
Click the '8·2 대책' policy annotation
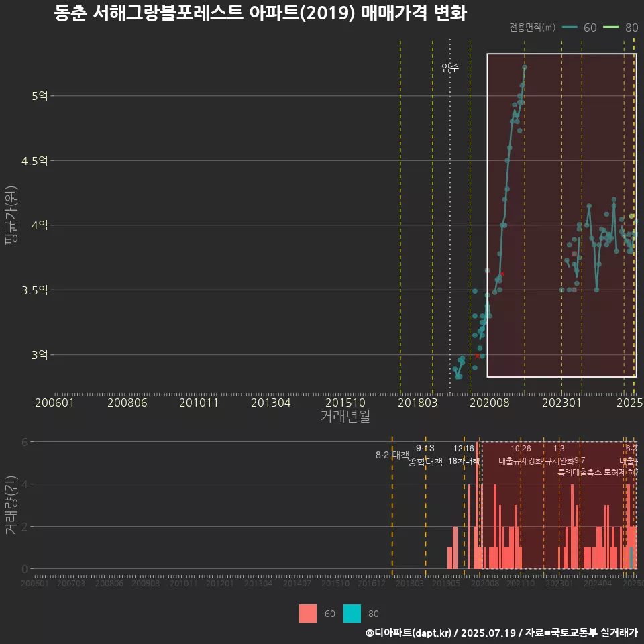(x=392, y=455)
